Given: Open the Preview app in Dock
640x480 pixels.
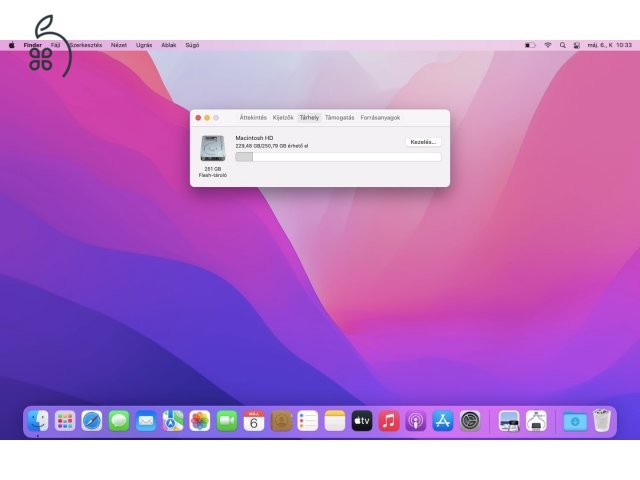Looking at the screenshot, I should point(509,421).
